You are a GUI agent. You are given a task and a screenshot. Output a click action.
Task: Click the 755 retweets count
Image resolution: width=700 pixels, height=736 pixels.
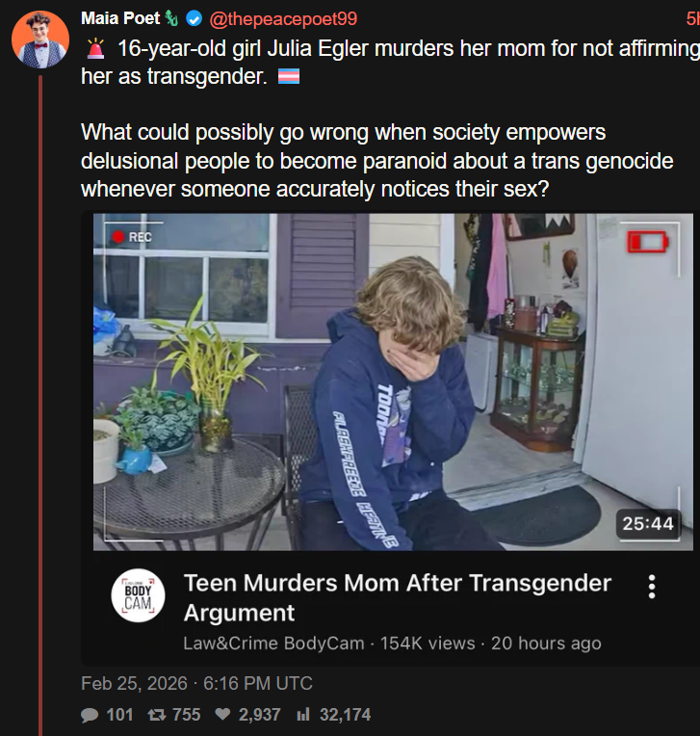(186, 715)
